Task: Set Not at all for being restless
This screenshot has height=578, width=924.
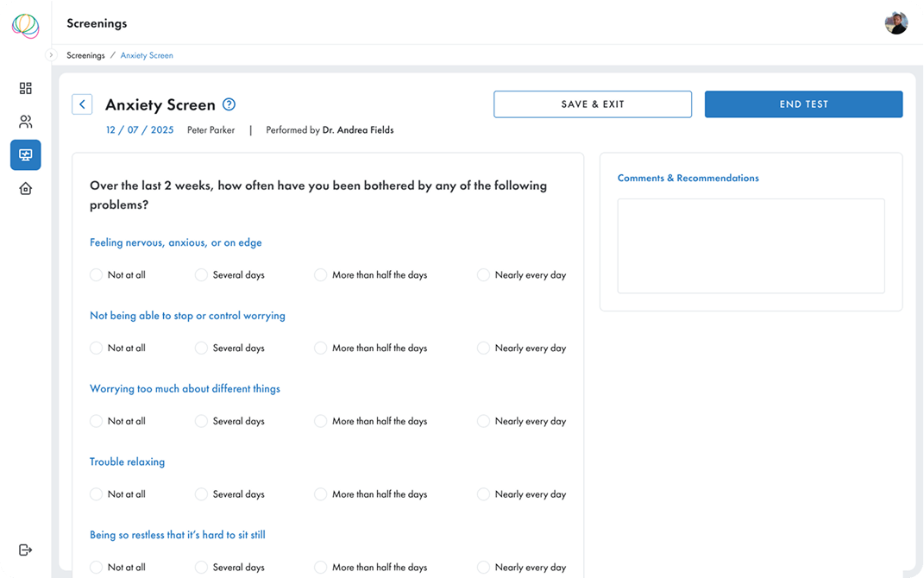Action: pos(96,567)
